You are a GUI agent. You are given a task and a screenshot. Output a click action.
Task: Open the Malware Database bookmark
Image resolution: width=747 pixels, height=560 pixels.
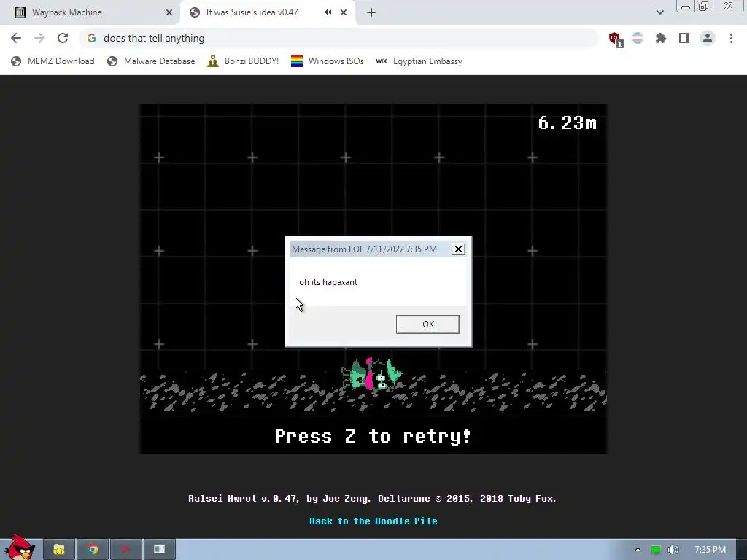151,61
